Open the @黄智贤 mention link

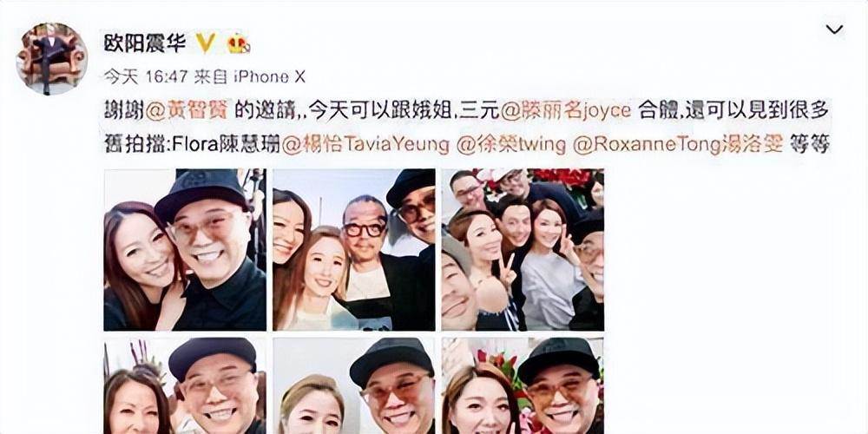[x=186, y=111]
